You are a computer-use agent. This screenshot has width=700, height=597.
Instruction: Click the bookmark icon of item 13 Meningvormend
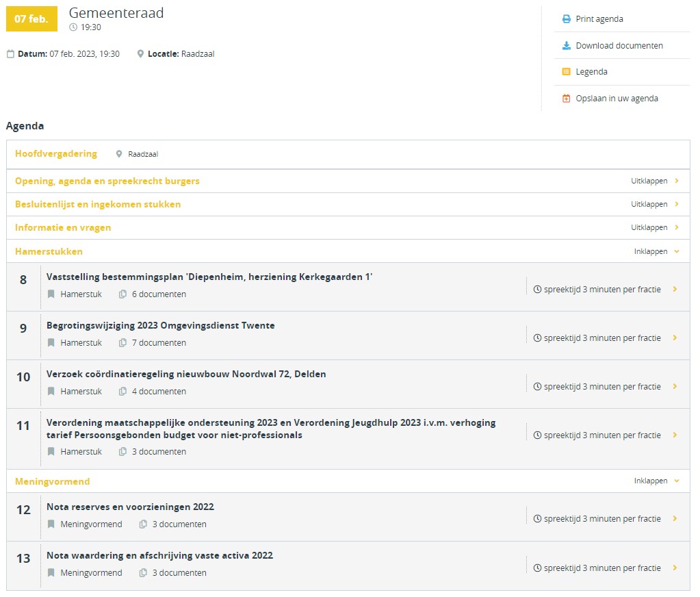pos(51,573)
